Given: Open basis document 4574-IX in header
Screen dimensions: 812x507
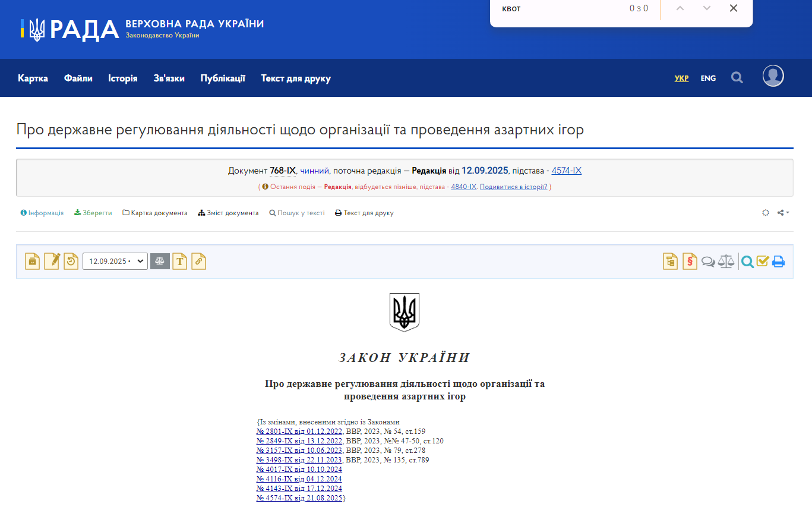Looking at the screenshot, I should (x=567, y=171).
